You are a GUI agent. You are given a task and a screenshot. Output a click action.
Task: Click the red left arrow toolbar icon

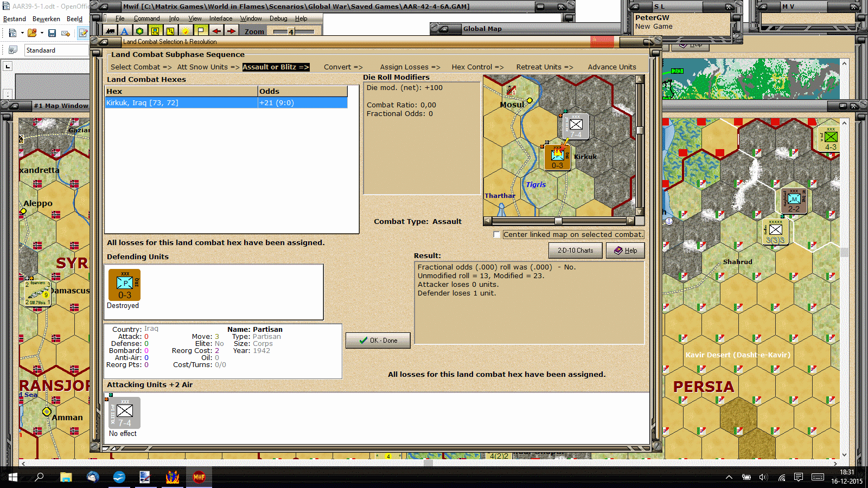(216, 31)
